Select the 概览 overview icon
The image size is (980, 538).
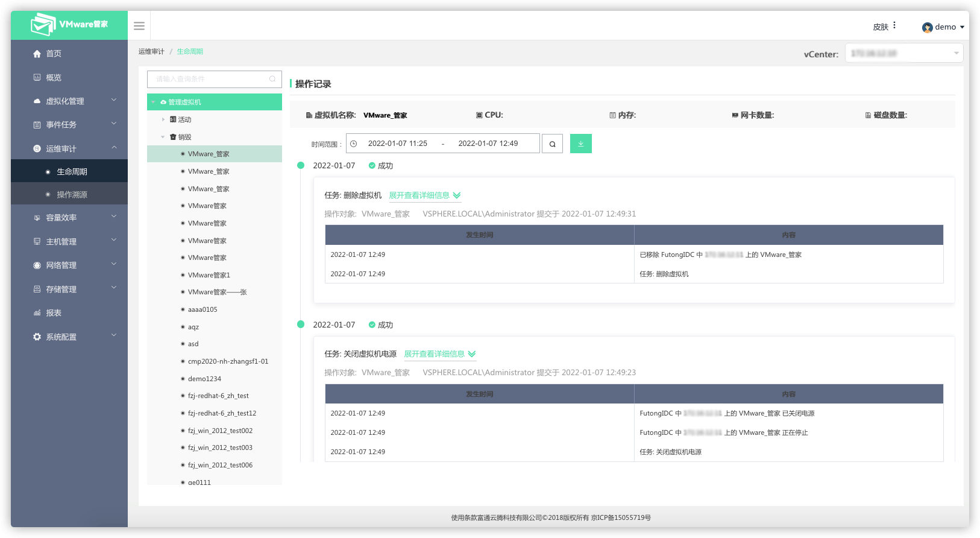pyautogui.click(x=37, y=78)
